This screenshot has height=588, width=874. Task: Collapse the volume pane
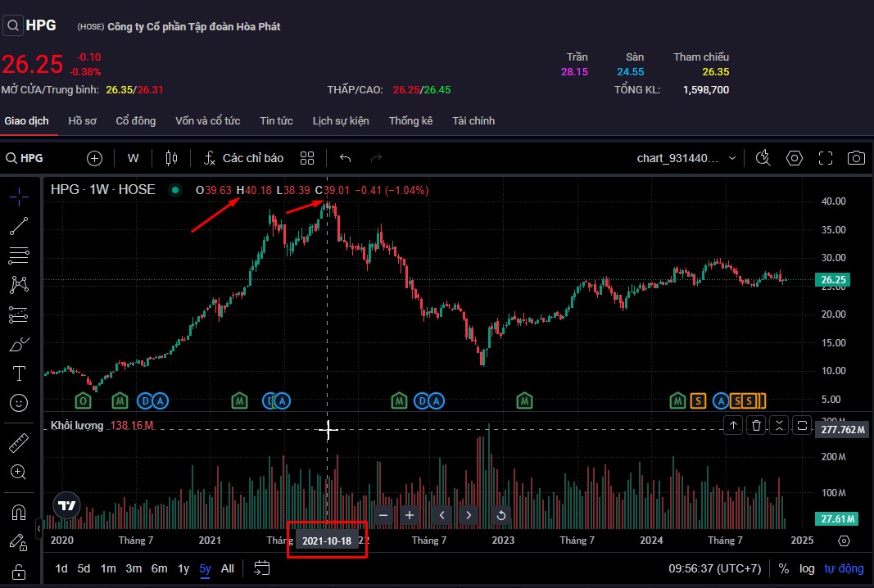coord(779,426)
